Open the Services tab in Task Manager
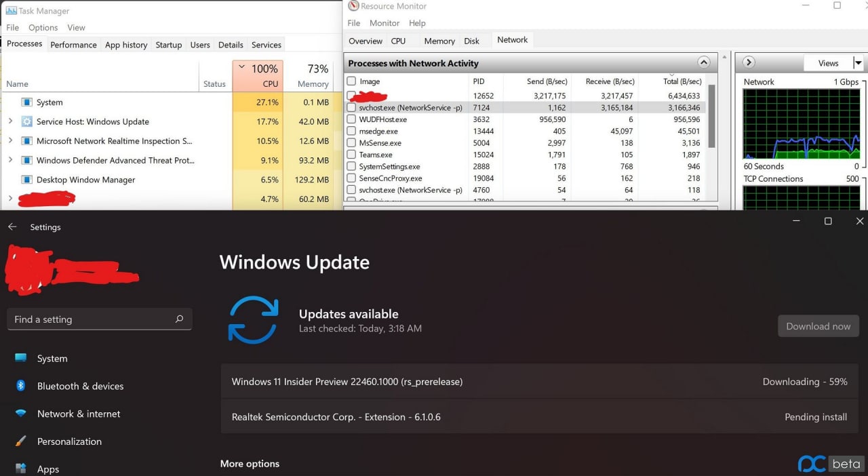The width and height of the screenshot is (868, 476). [267, 45]
